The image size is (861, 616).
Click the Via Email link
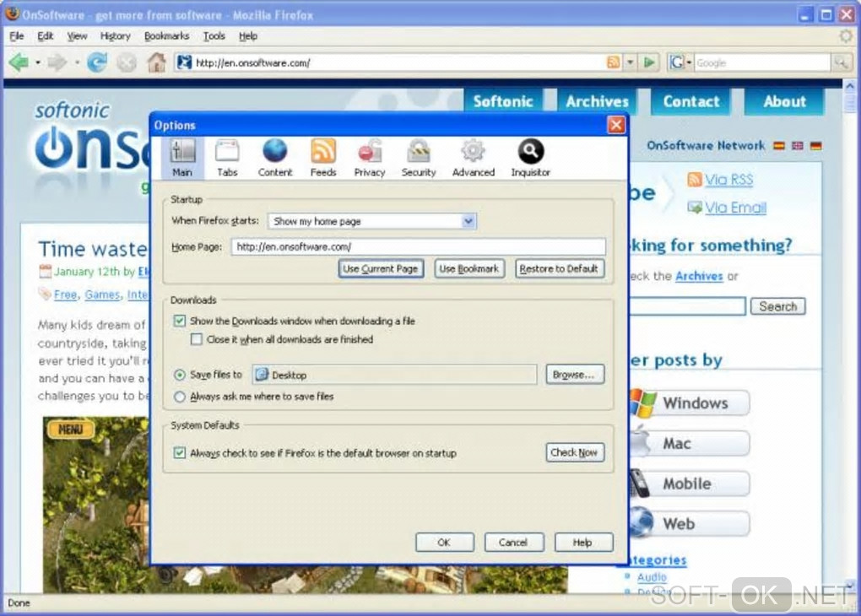(735, 208)
